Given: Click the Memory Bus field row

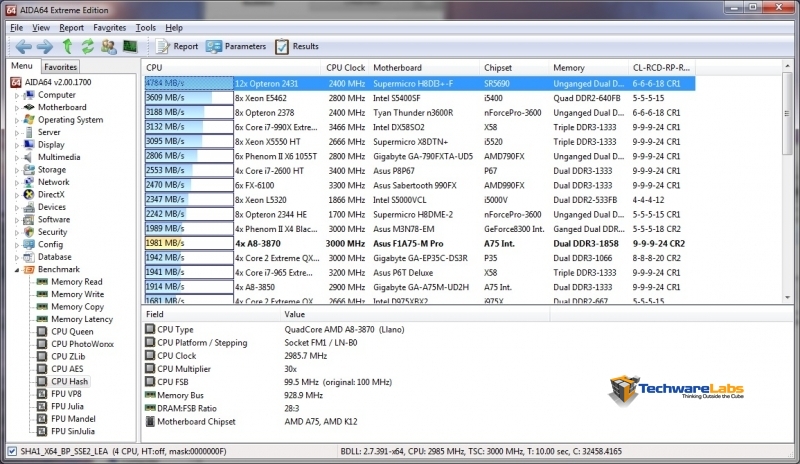Looking at the screenshot, I should pos(347,395).
